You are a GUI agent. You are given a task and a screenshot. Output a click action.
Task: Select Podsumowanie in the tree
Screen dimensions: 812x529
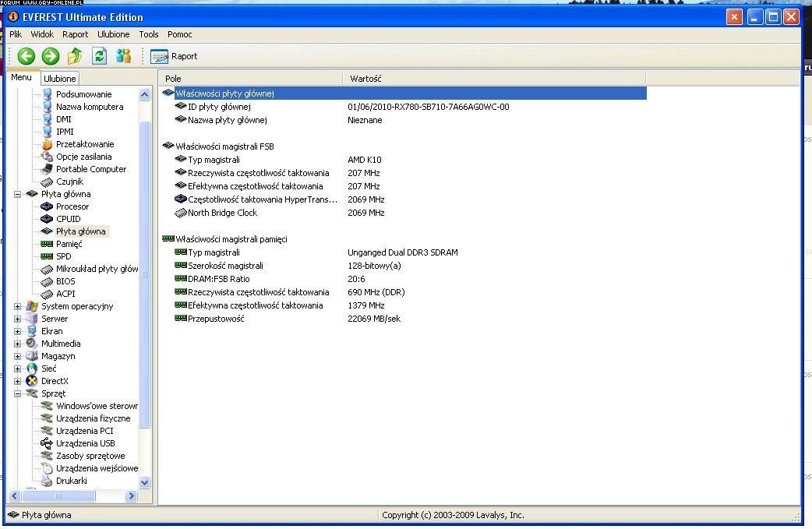(x=84, y=94)
